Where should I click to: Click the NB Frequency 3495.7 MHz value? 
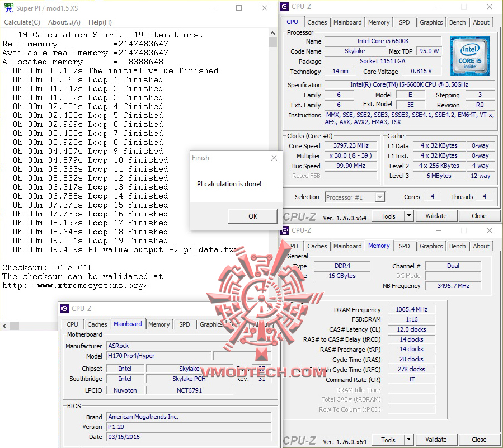click(x=453, y=286)
